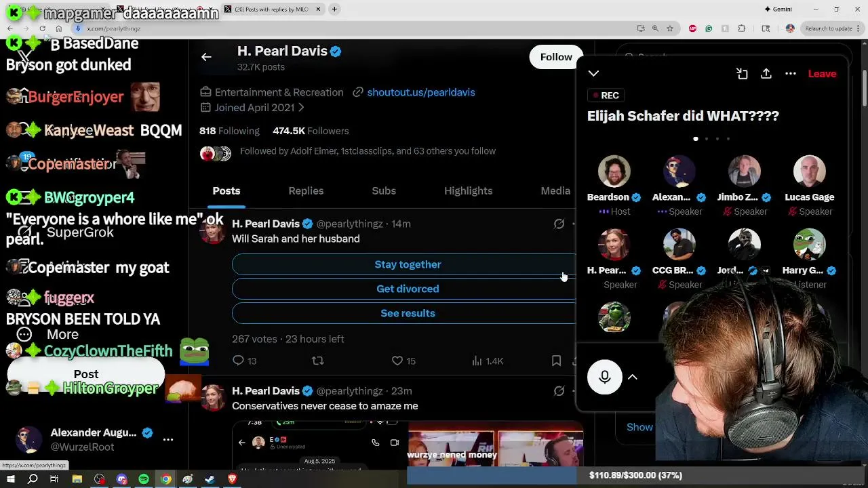Like the poll post with 15 likes

tap(403, 361)
